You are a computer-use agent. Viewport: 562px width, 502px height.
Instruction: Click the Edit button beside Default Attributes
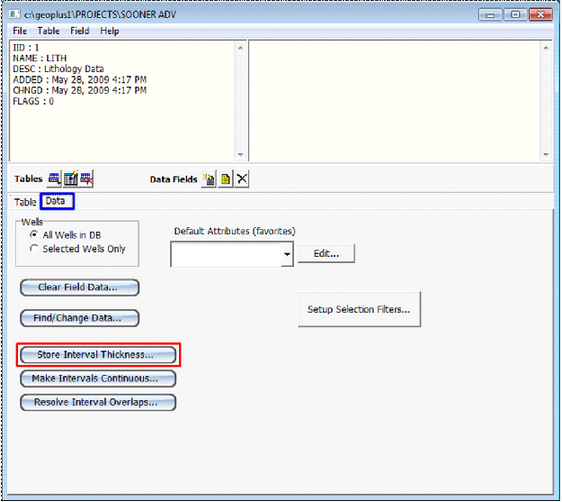pyautogui.click(x=326, y=254)
